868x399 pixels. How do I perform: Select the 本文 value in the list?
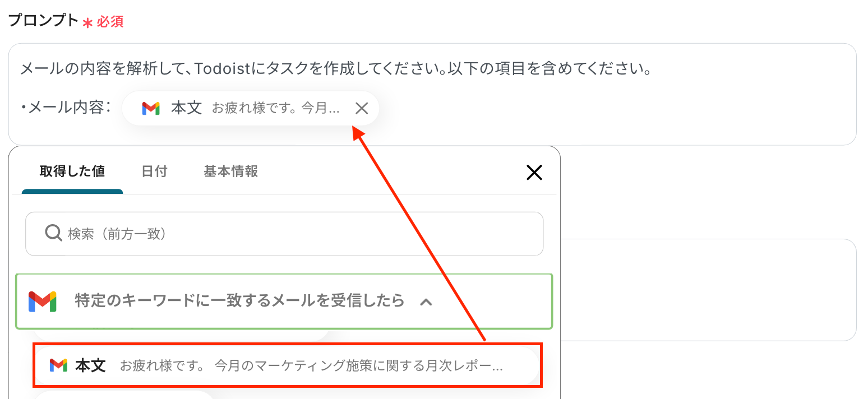[287, 366]
